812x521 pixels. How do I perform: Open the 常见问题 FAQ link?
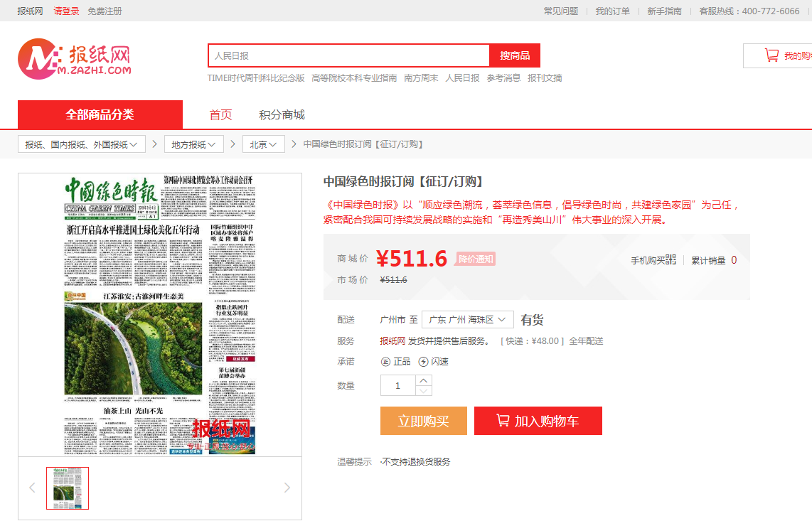tap(561, 11)
